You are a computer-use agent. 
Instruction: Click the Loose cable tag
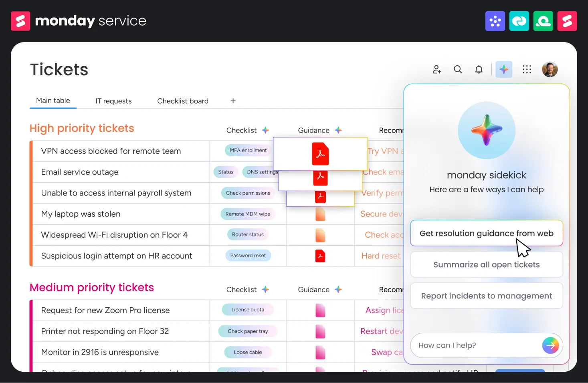248,352
